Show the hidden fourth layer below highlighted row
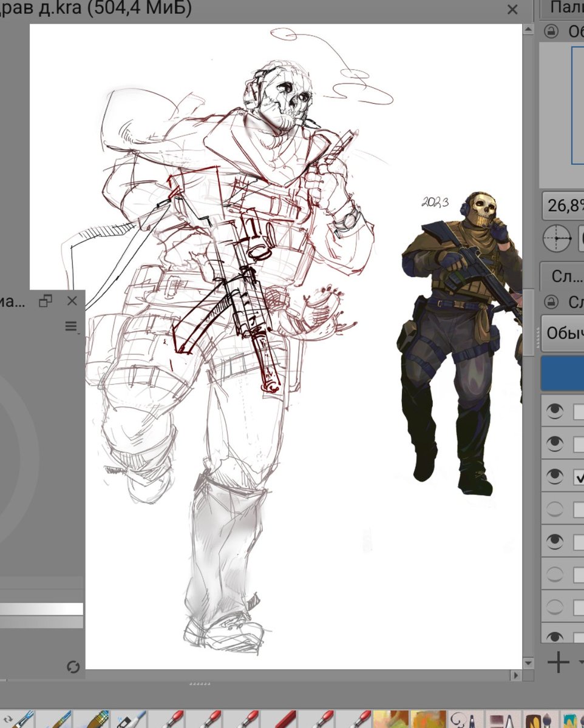 (x=554, y=509)
